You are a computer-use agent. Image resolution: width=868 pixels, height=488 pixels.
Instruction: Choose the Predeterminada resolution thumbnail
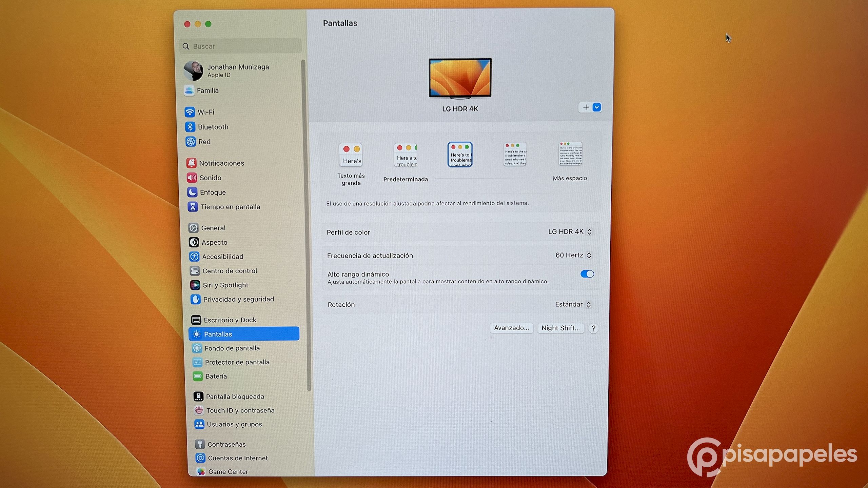406,155
